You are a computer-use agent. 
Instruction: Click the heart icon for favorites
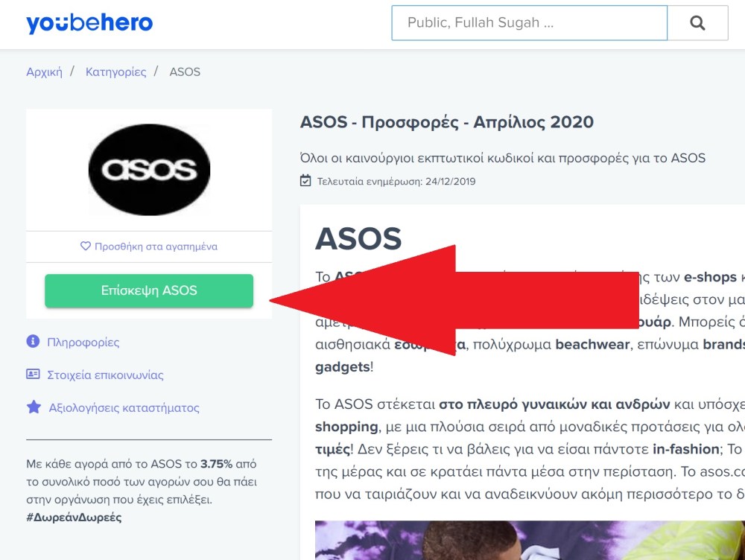[x=86, y=246]
